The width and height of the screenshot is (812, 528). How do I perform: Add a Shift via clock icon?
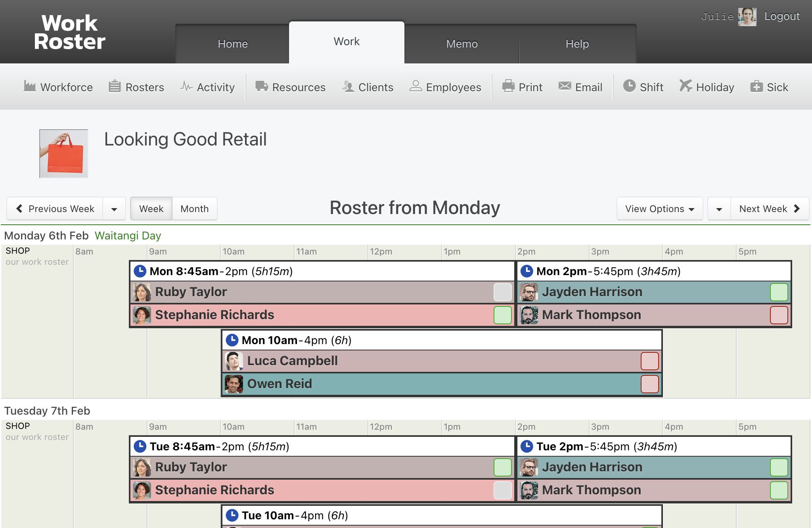click(629, 86)
